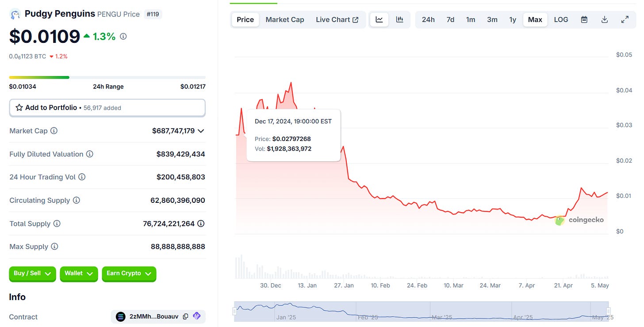Switch to line chart view icon
The height and width of the screenshot is (327, 644).
coord(379,19)
